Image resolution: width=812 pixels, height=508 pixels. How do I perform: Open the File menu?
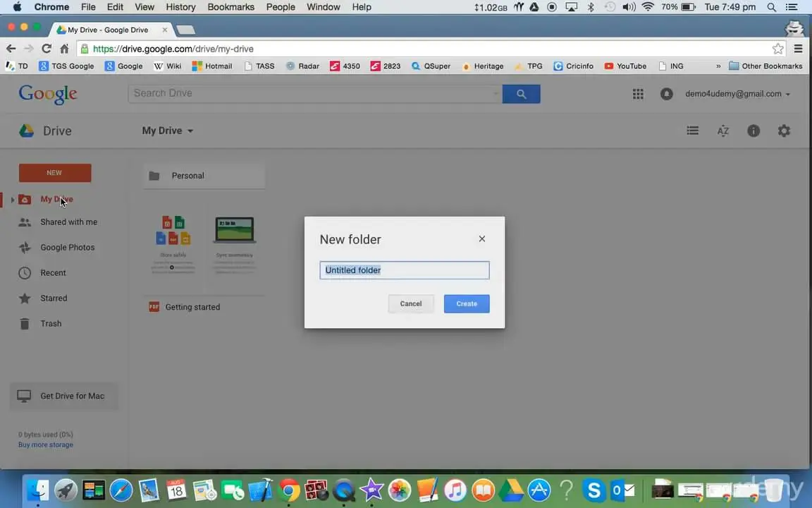point(88,7)
